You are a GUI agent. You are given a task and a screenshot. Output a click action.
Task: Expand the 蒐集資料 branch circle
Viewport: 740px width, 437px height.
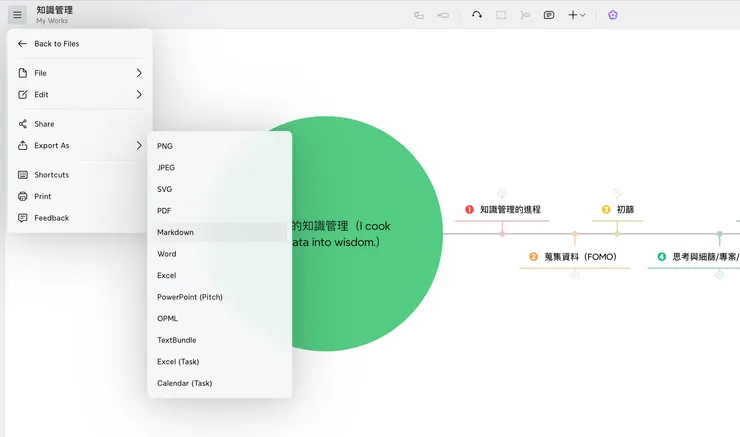pos(574,275)
